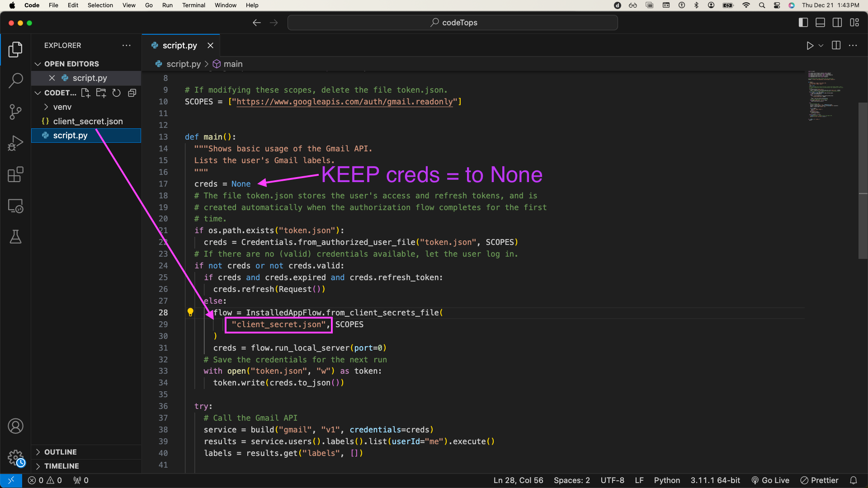The width and height of the screenshot is (868, 488).
Task: Open the Manage gear icon
Action: pos(15,458)
